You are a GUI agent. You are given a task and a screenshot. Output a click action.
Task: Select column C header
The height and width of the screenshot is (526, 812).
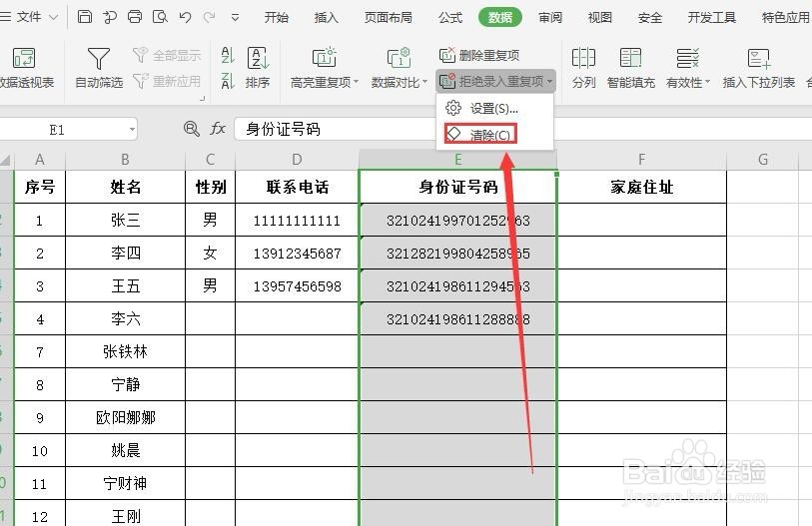coord(210,160)
